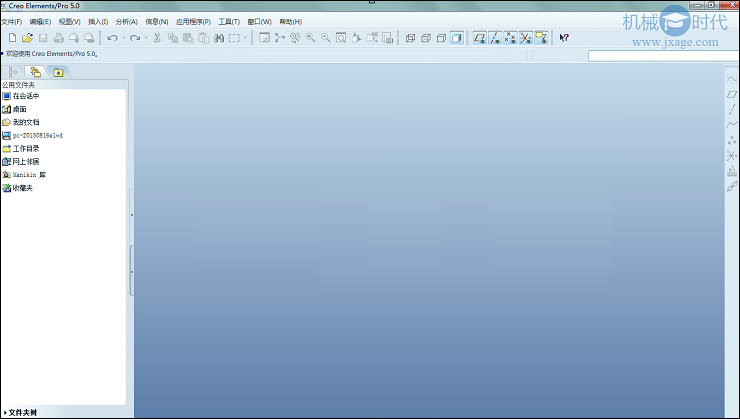Screen dimensions: 740x419
Task: Select the Manikin 库 entry
Action: 24,175
